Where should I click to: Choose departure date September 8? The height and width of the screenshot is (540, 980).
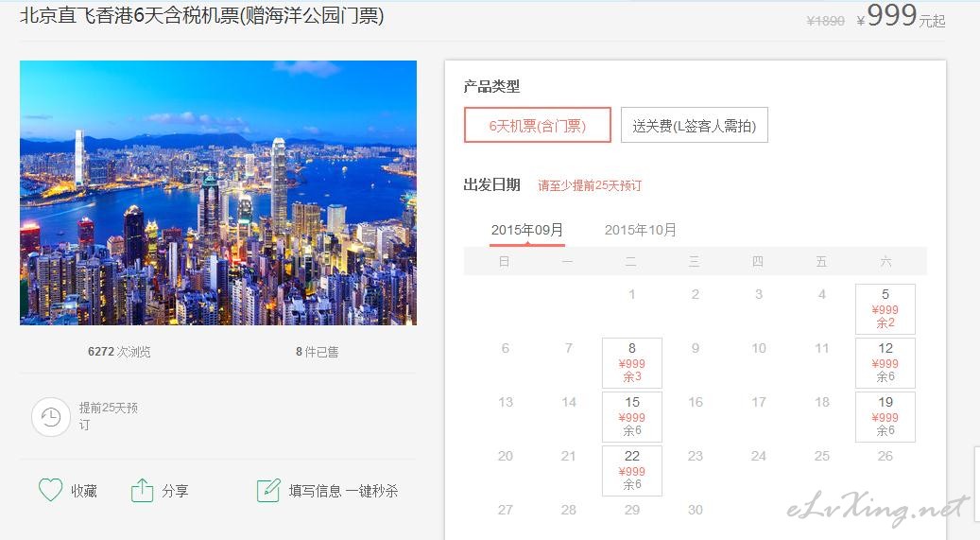632,363
